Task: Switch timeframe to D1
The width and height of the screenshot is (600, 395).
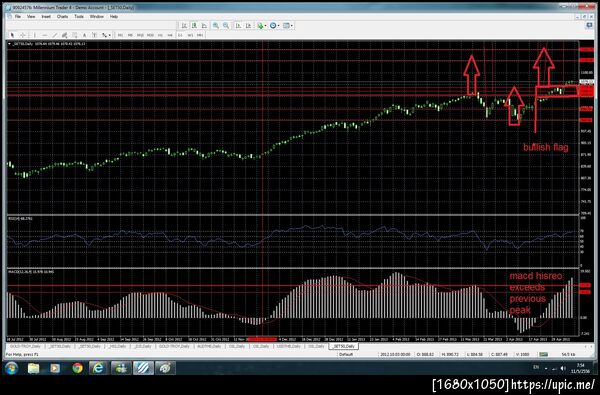Action: [180, 35]
